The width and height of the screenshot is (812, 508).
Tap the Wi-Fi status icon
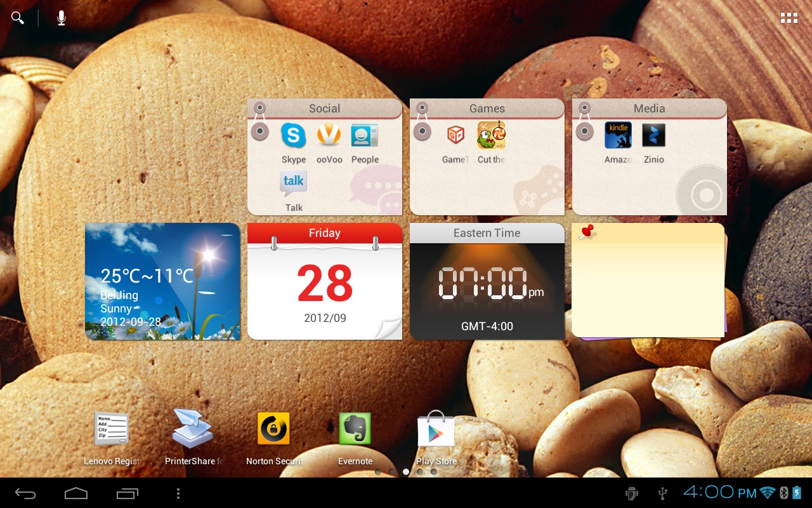(x=768, y=493)
